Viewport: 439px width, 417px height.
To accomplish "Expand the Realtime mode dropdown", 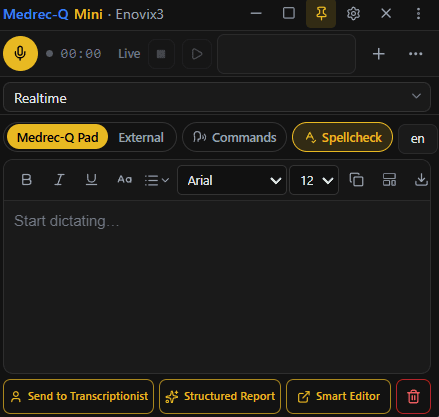I will 217,97.
